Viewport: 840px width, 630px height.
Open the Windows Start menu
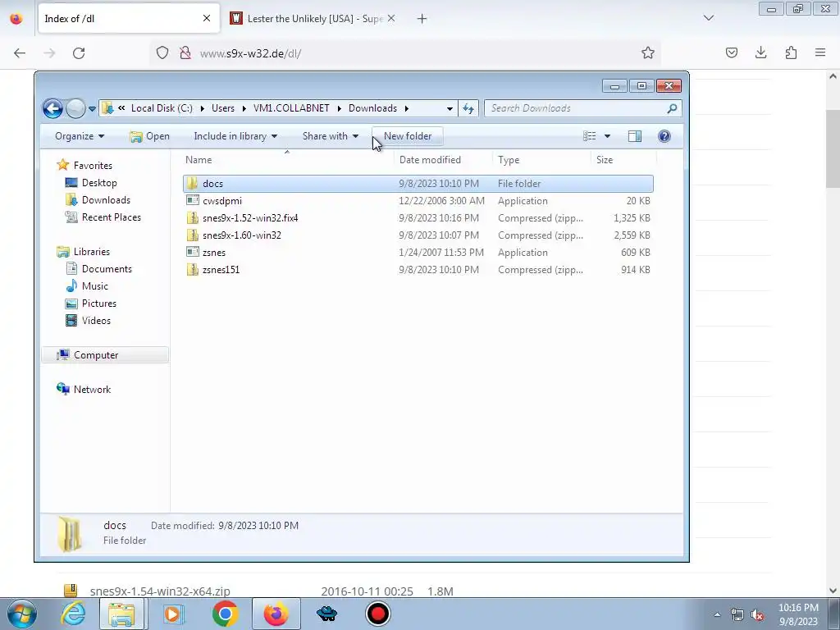click(x=21, y=614)
